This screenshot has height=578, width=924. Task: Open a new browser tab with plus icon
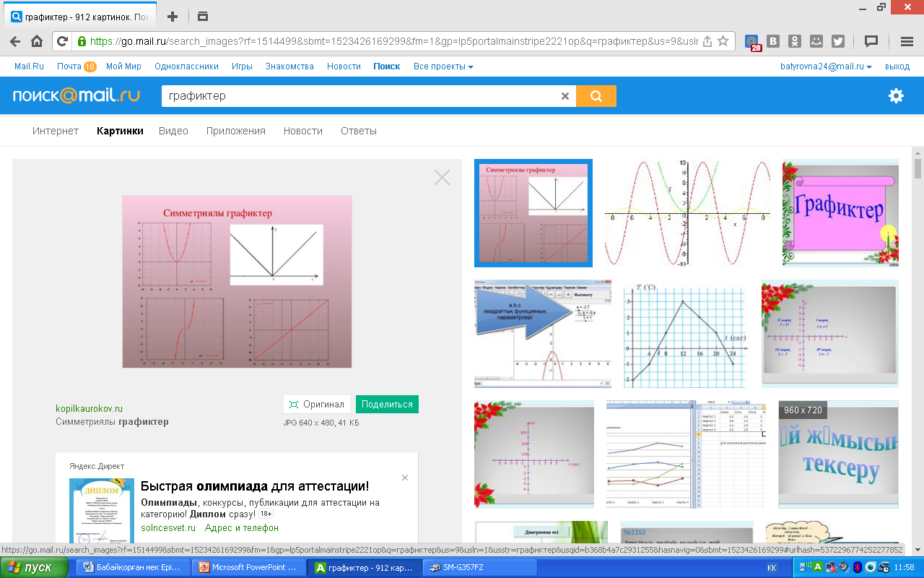(x=172, y=17)
